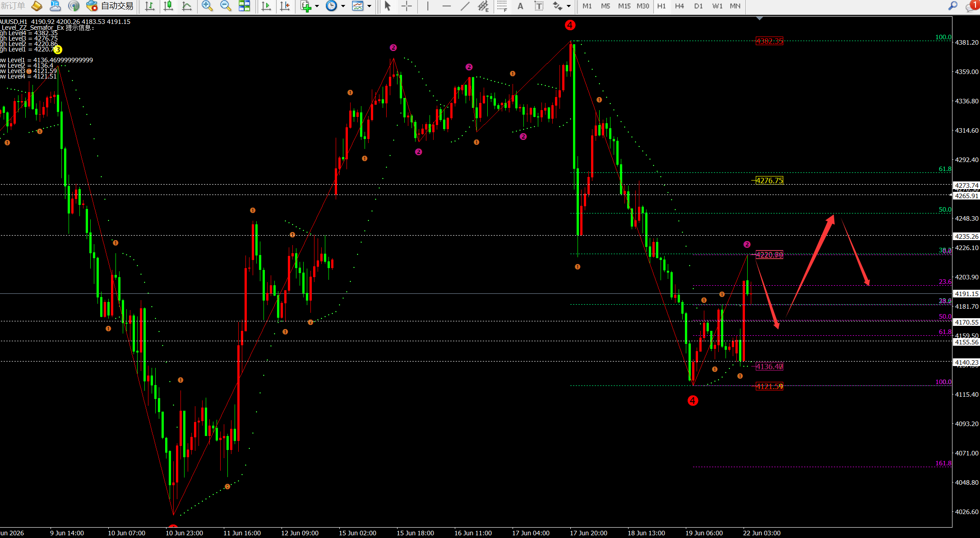Click the periods clock icon
The width and height of the screenshot is (980, 538).
[x=332, y=6]
